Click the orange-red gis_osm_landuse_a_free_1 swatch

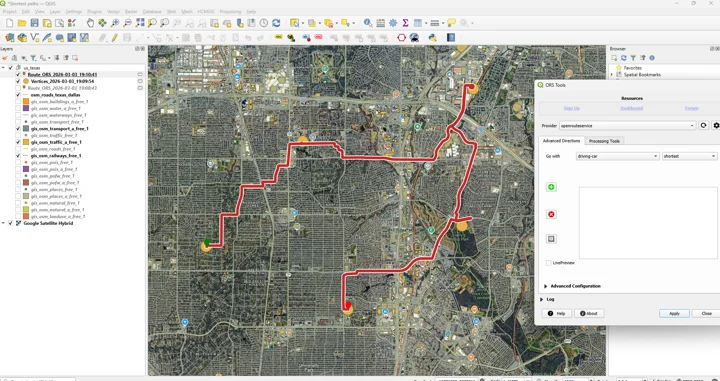[x=26, y=216]
